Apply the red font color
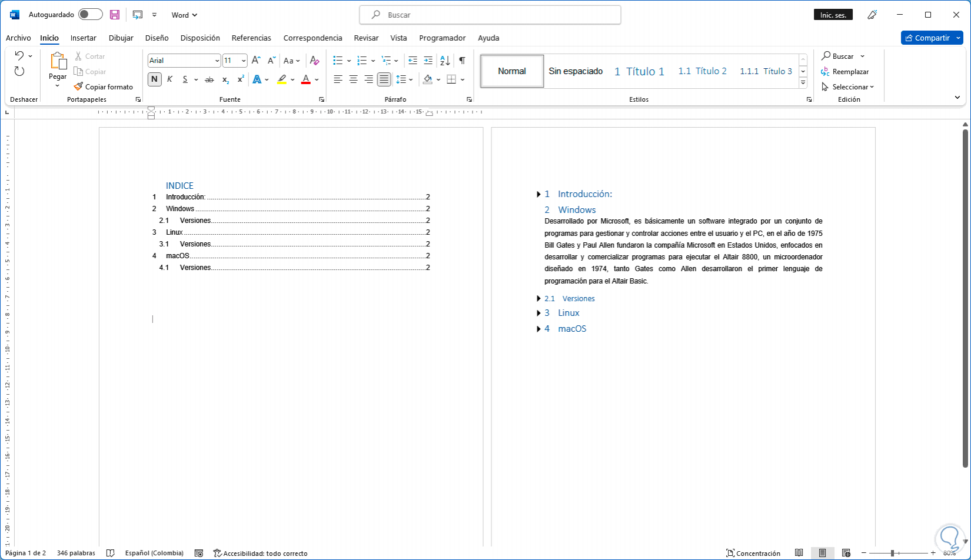Viewport: 971px width, 560px height. pyautogui.click(x=305, y=79)
